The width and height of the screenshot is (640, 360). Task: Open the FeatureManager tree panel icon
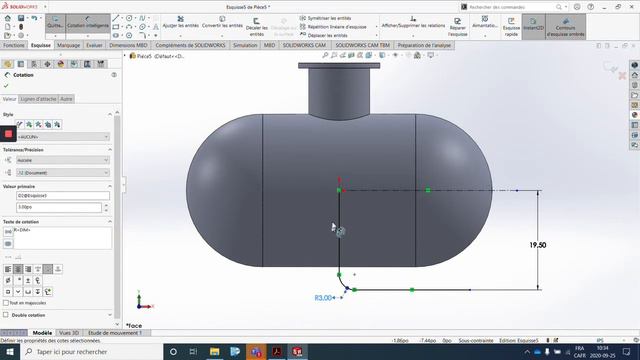point(8,64)
